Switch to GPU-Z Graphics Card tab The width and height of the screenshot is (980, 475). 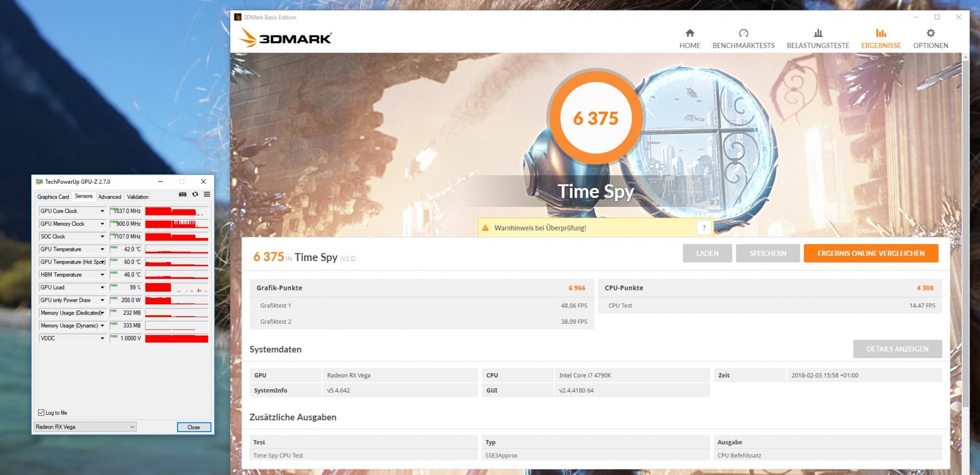(53, 197)
